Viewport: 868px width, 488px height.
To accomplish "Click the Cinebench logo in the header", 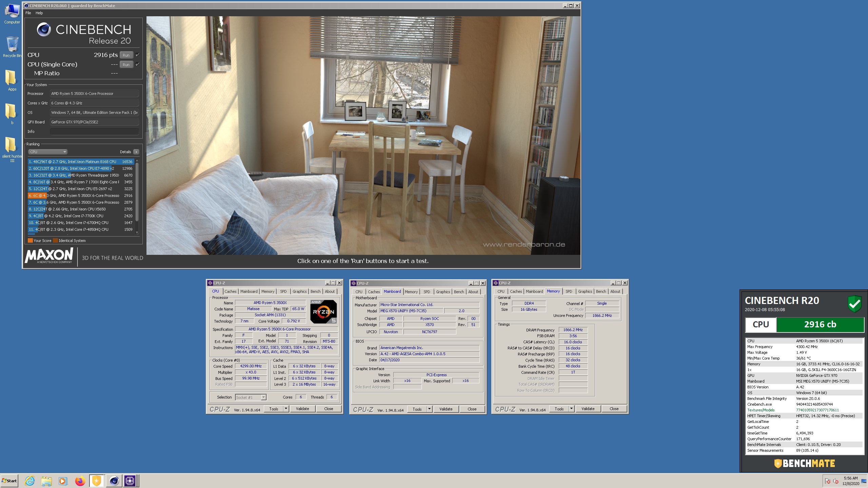I will click(44, 30).
